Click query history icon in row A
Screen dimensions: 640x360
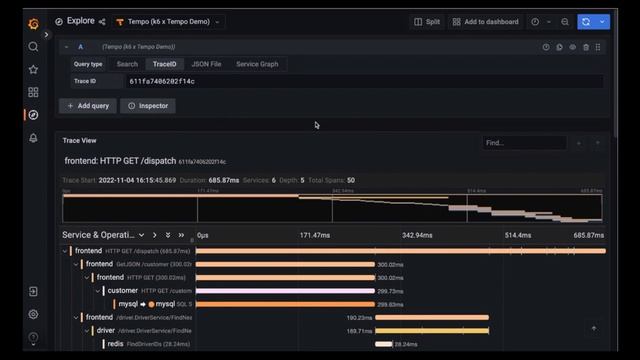tap(546, 47)
